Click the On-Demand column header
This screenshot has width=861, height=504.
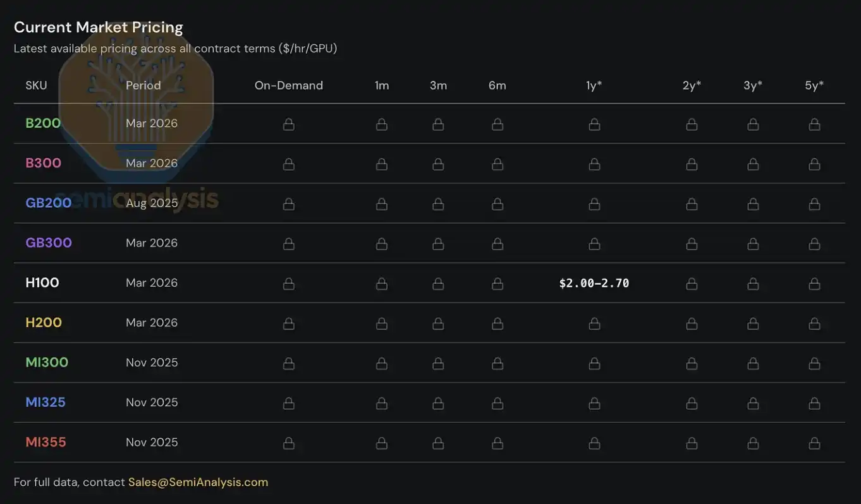pos(288,85)
